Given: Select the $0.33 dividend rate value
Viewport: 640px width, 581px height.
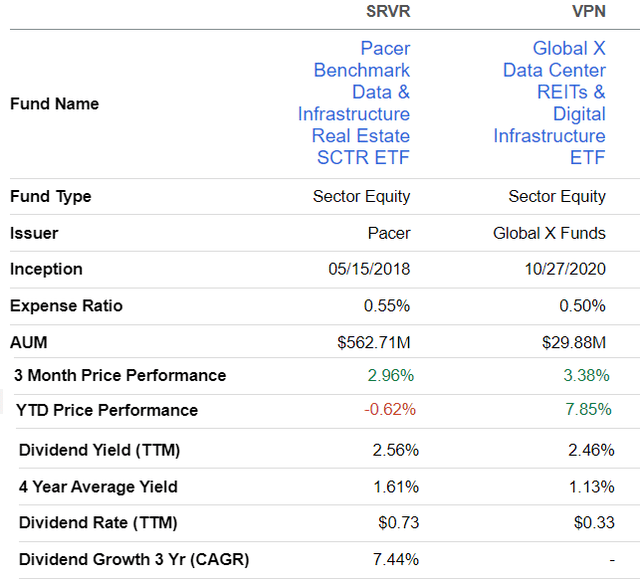Looking at the screenshot, I should 594,523.
